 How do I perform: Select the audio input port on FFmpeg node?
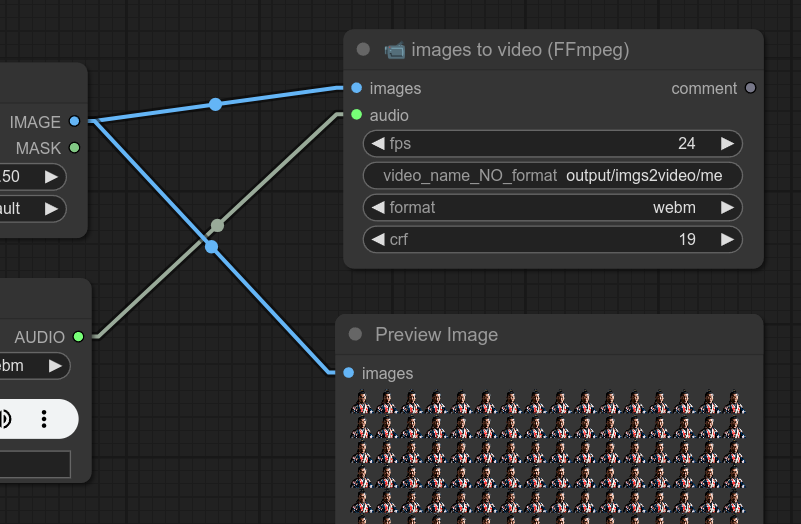[x=357, y=115]
